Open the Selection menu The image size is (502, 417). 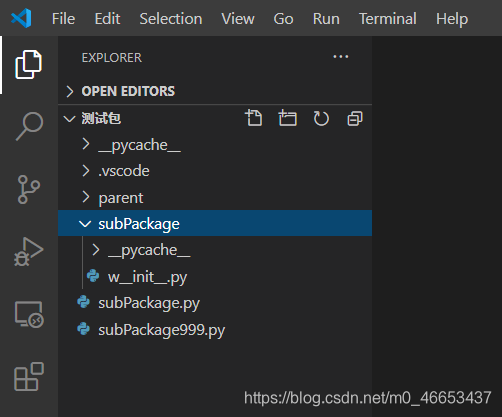click(171, 19)
